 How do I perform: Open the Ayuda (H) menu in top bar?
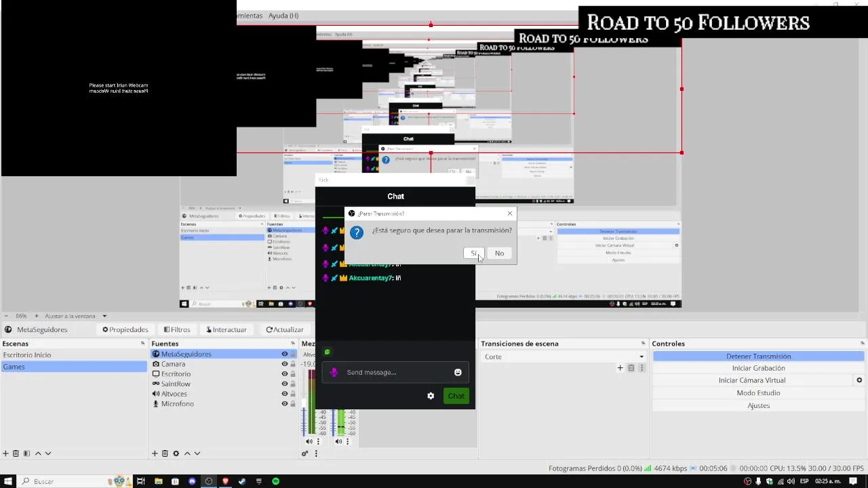point(283,16)
